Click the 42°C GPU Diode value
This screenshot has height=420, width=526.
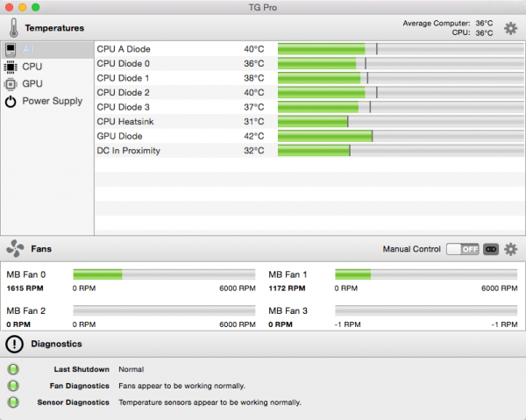(x=254, y=136)
